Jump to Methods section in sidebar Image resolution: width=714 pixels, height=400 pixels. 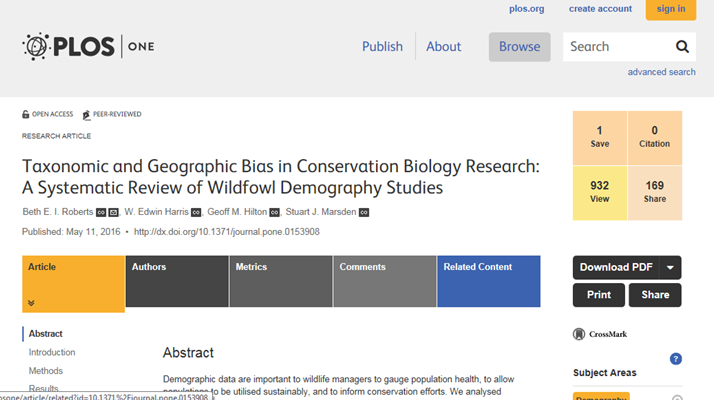pos(46,371)
